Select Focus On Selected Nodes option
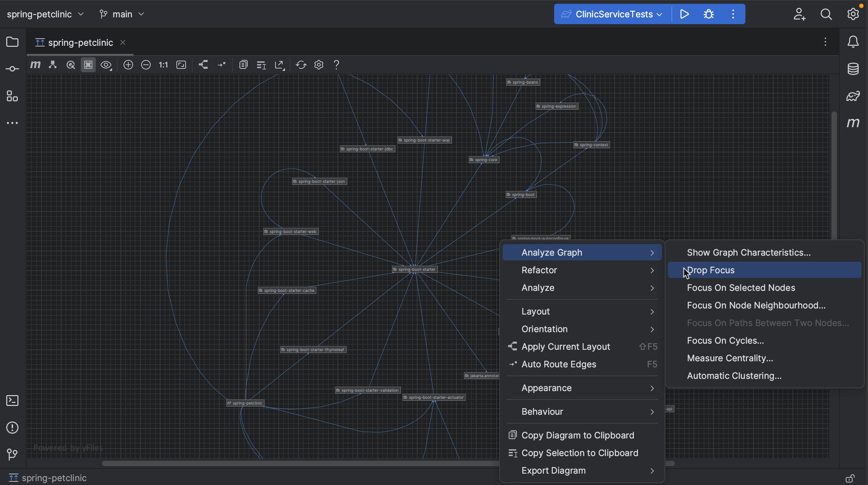 [741, 287]
